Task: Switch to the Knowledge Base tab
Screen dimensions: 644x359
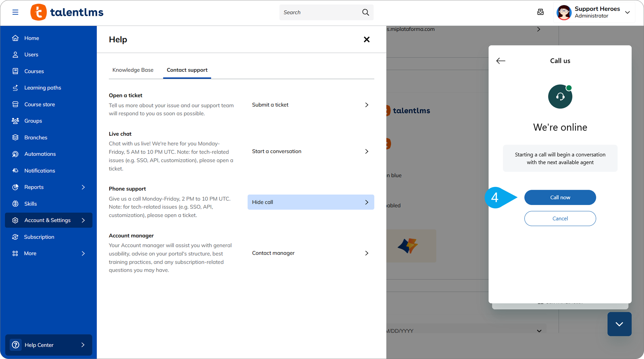Action: point(133,70)
